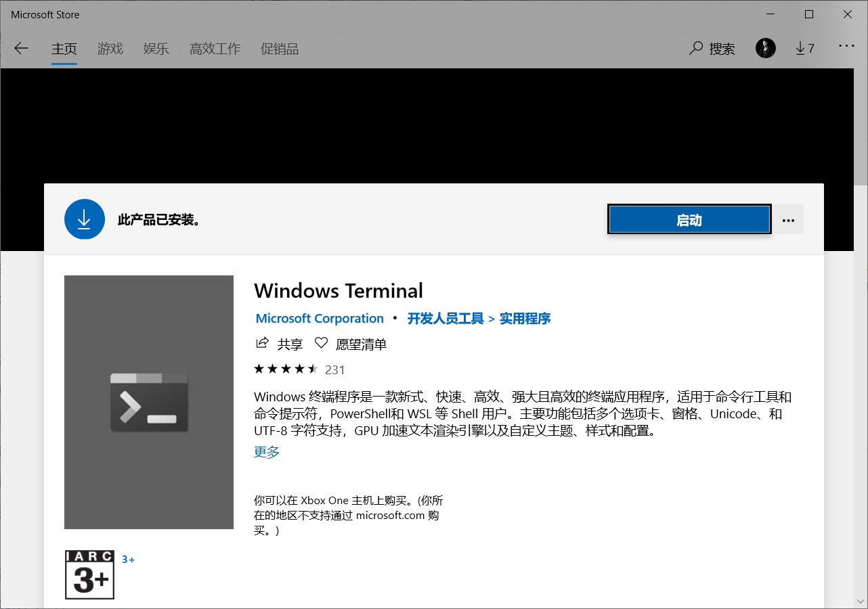Add to wishlist via 愿望清单

point(351,344)
